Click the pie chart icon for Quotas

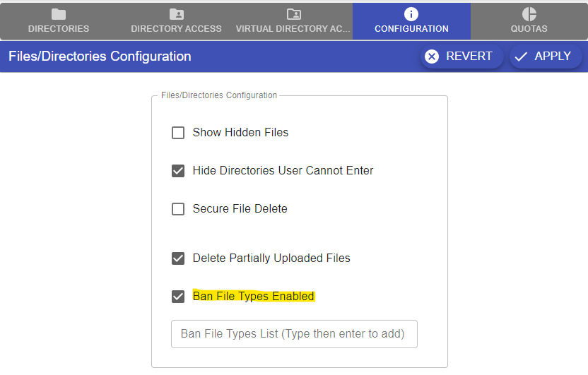(x=529, y=14)
